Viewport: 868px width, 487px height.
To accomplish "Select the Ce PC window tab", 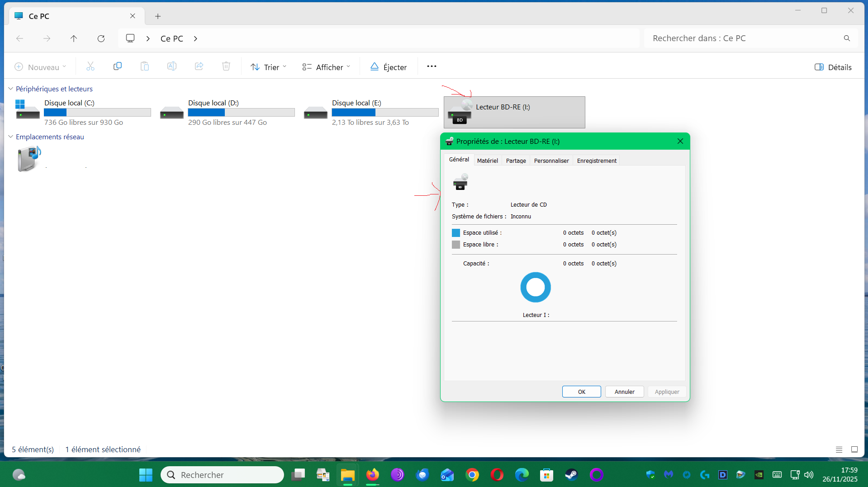I will 77,16.
